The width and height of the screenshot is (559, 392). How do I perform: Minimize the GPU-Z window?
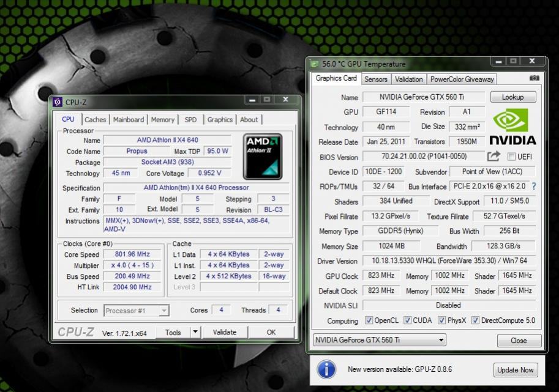click(499, 62)
